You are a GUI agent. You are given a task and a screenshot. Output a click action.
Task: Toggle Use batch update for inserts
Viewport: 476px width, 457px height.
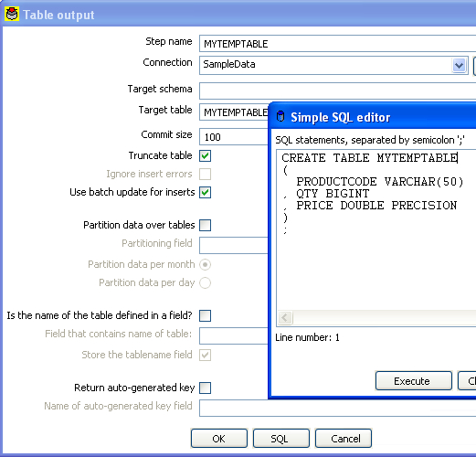pyautogui.click(x=206, y=193)
